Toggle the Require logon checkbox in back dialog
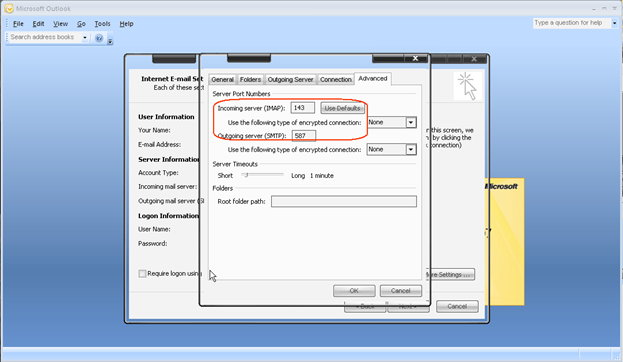 point(142,274)
